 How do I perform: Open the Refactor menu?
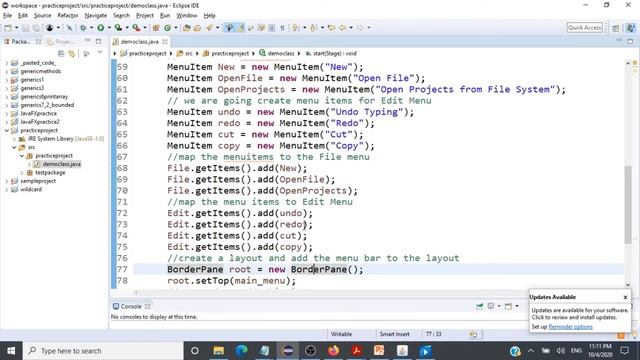click(68, 16)
